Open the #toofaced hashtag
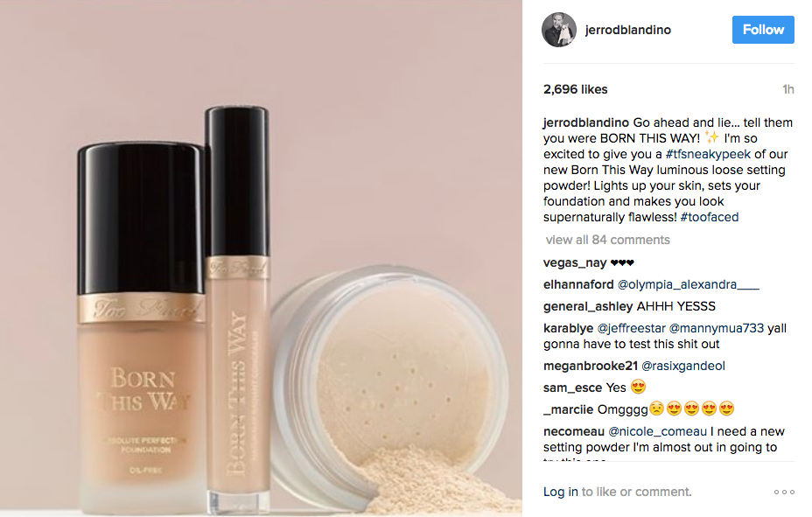The image size is (812, 517). pyautogui.click(x=709, y=217)
